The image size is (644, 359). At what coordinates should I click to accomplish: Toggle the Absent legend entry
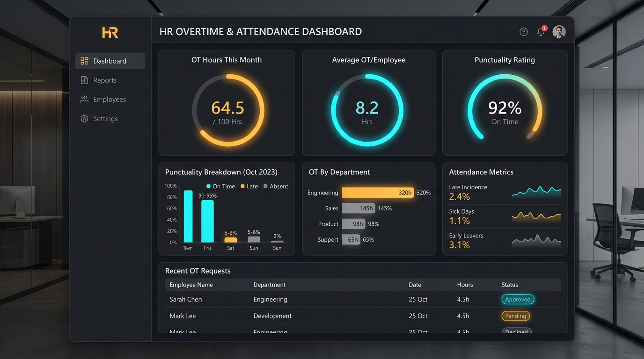(x=276, y=186)
